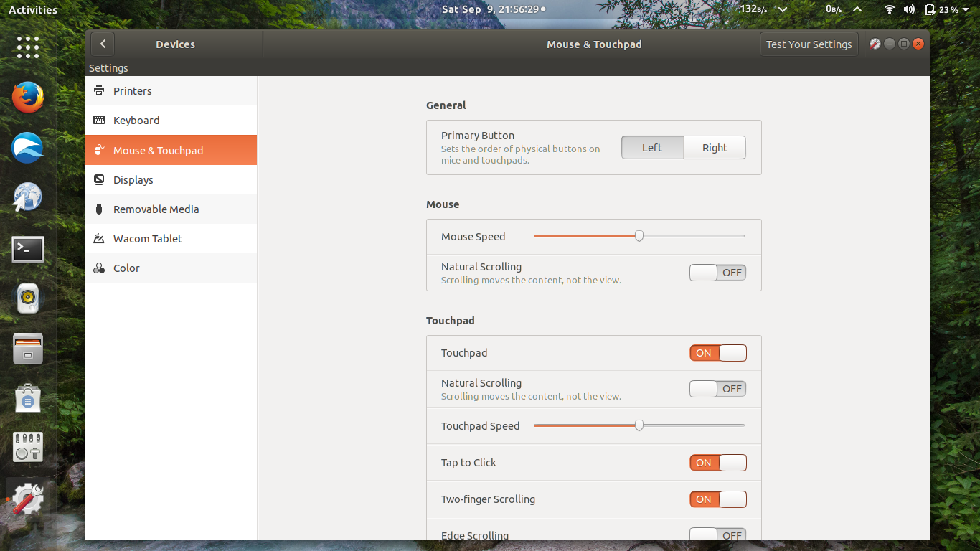980x551 pixels.
Task: Turn on mouse Natural Scrolling
Action: [717, 272]
